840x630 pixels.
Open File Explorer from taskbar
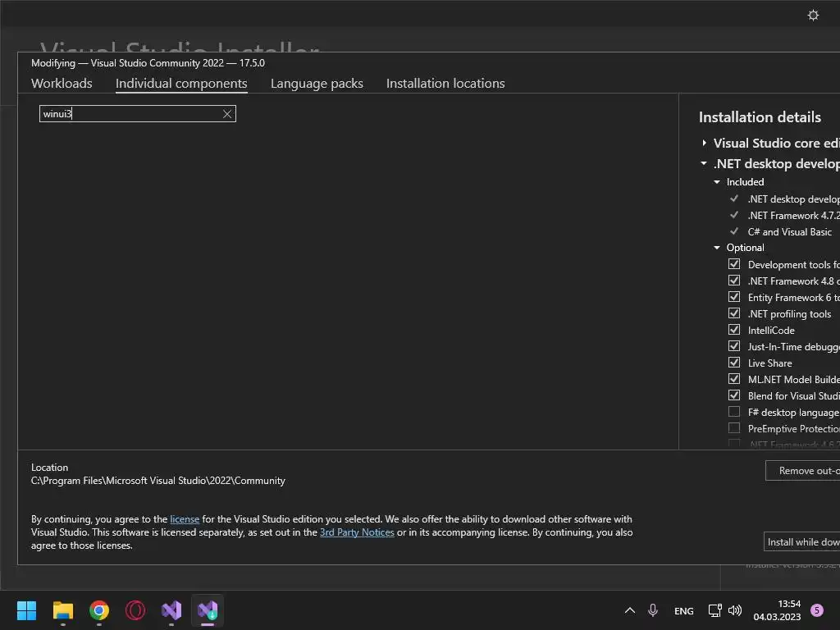coord(62,610)
